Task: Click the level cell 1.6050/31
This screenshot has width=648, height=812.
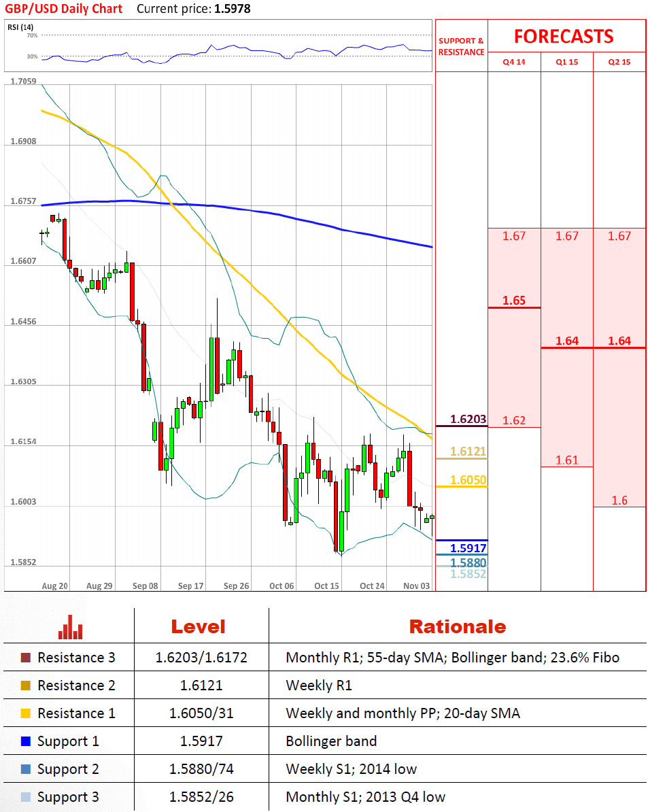Action: pyautogui.click(x=201, y=713)
